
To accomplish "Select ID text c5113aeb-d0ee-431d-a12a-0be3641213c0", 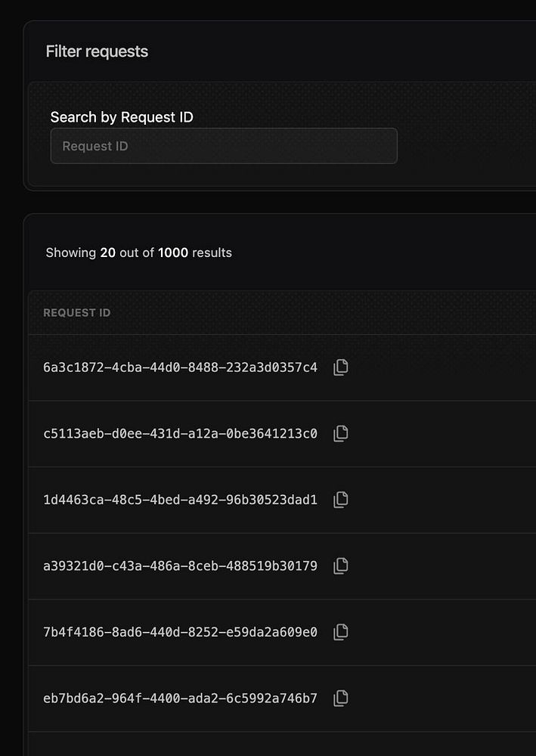I will pos(180,434).
